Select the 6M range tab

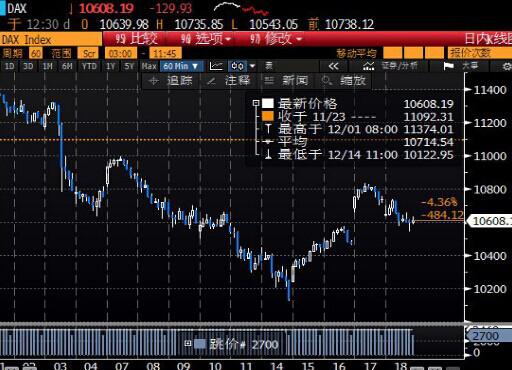[x=67, y=66]
